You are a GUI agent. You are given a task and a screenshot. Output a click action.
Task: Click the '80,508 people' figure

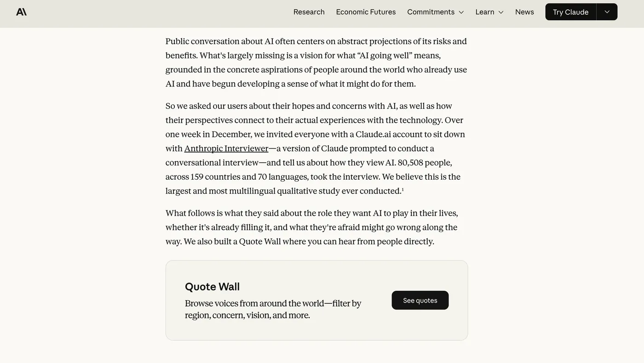pyautogui.click(x=425, y=163)
